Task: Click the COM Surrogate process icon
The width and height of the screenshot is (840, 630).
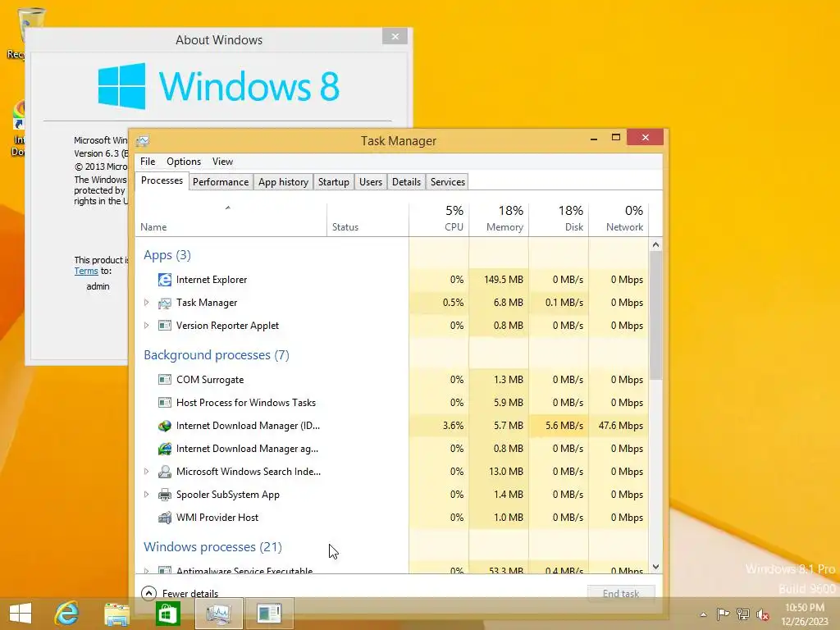Action: pos(164,380)
